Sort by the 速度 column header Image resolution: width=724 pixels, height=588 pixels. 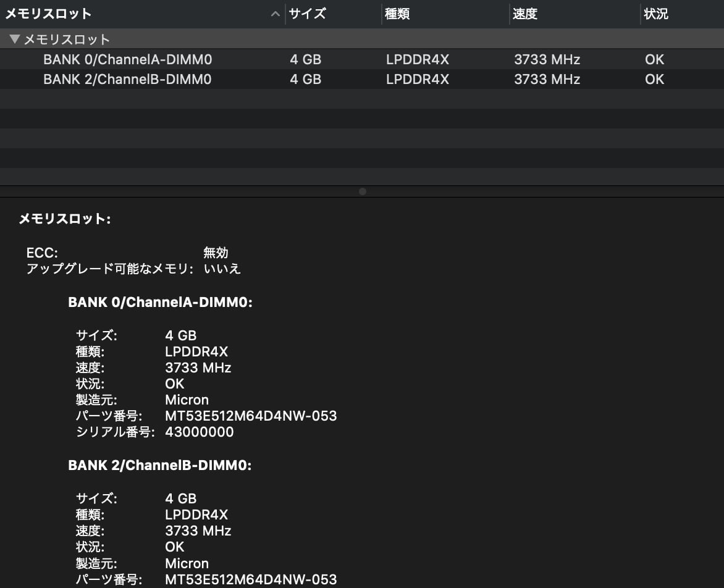point(525,14)
